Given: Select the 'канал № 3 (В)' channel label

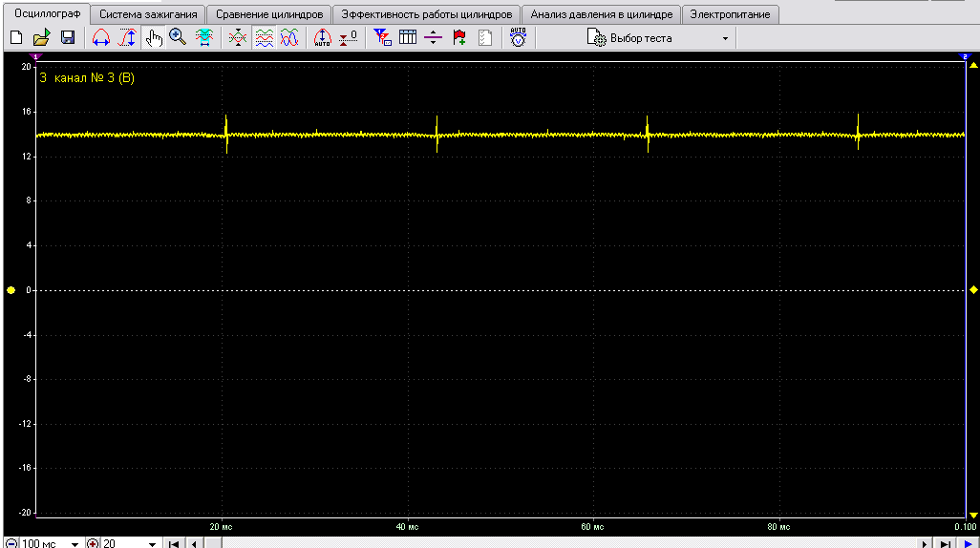Looking at the screenshot, I should point(95,78).
